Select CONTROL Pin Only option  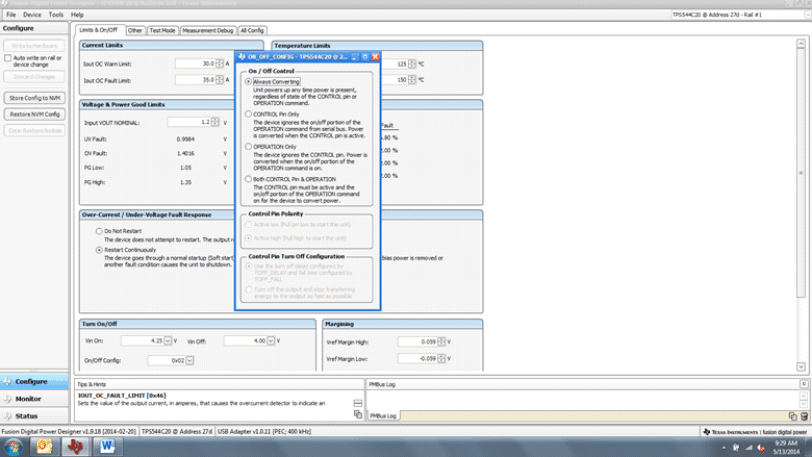(x=249, y=114)
